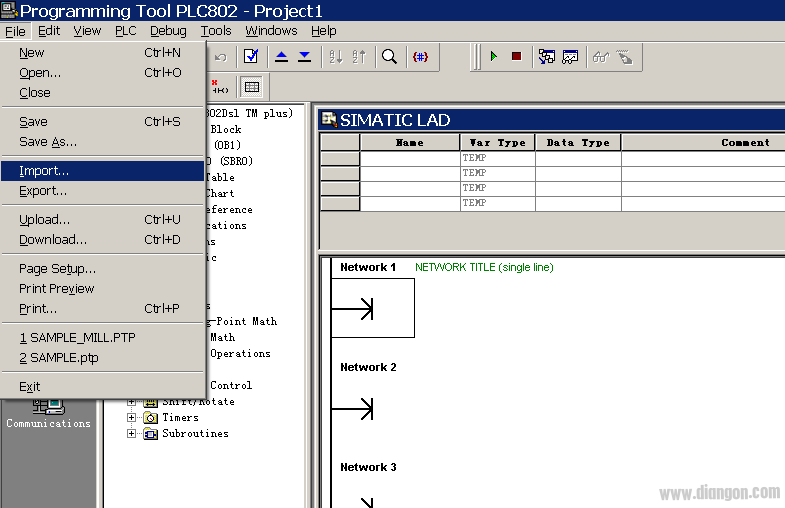Screen dimensions: 785x508
Task: Click the Subroutines folder icon
Action: [x=151, y=433]
